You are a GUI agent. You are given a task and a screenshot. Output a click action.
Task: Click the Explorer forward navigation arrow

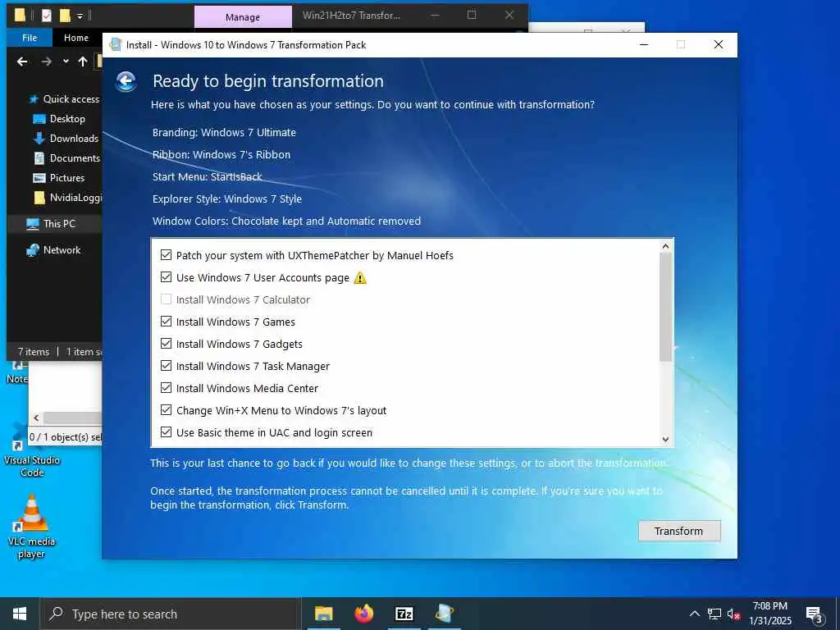(x=47, y=62)
